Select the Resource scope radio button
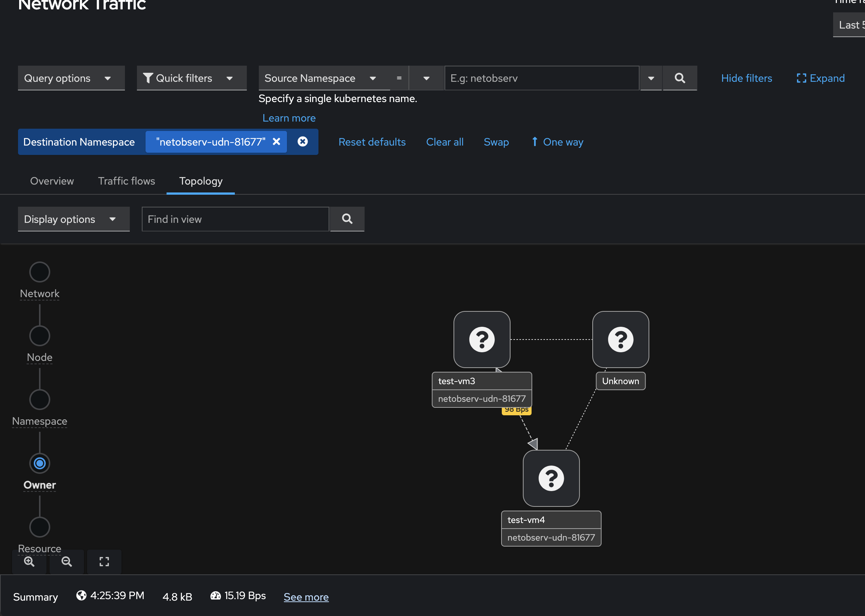865x616 pixels. (x=40, y=527)
